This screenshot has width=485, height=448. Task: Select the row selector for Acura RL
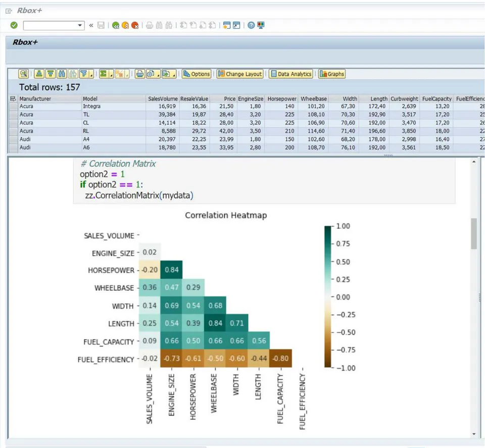pyautogui.click(x=13, y=131)
